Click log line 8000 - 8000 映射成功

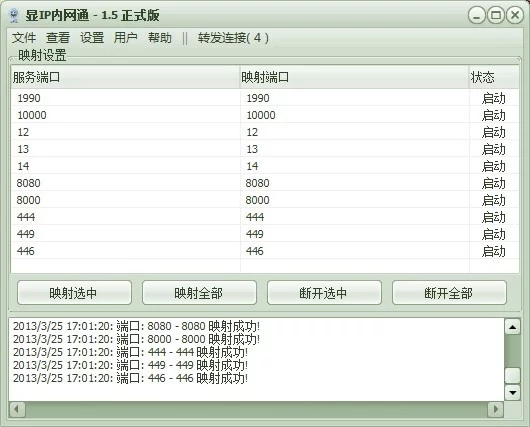[x=137, y=339]
